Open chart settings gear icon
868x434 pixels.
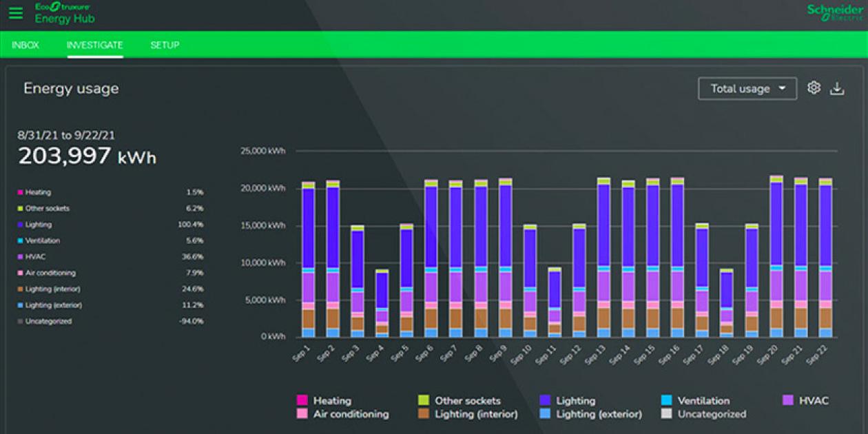(x=814, y=87)
